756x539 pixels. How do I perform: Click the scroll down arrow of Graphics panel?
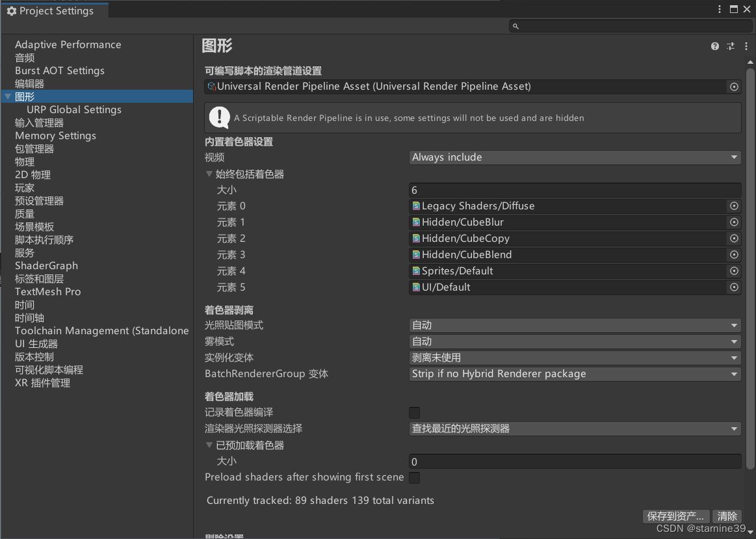749,531
